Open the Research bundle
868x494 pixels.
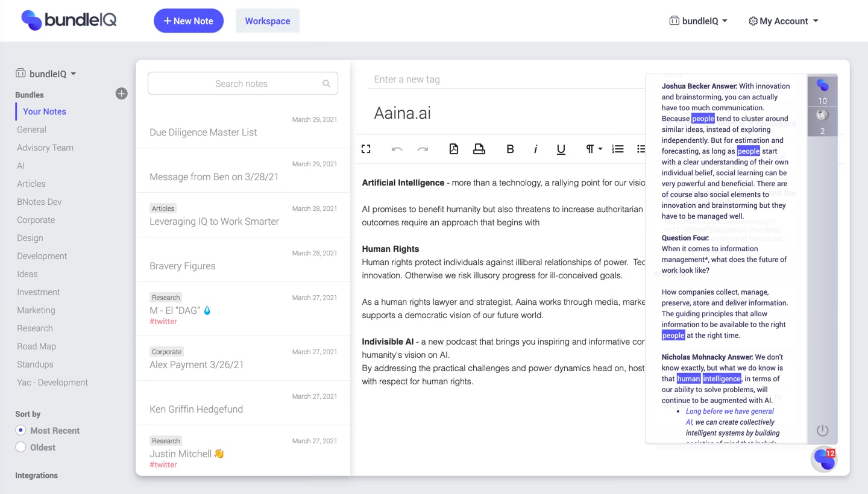[35, 328]
